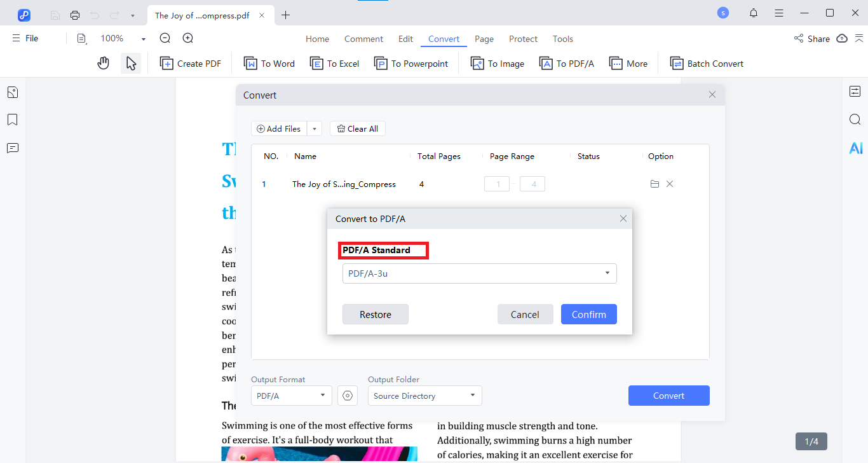This screenshot has width=868, height=463.
Task: Click Restore to reset the PDF/A standard
Action: (x=375, y=314)
